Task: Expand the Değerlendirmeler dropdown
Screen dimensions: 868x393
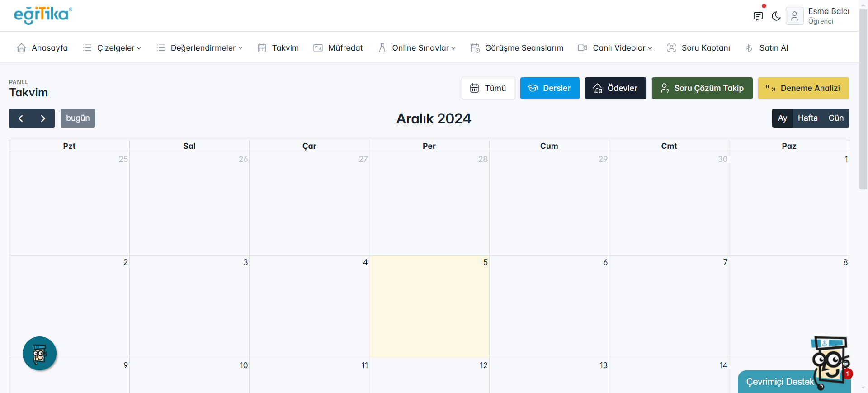Action: tap(200, 48)
